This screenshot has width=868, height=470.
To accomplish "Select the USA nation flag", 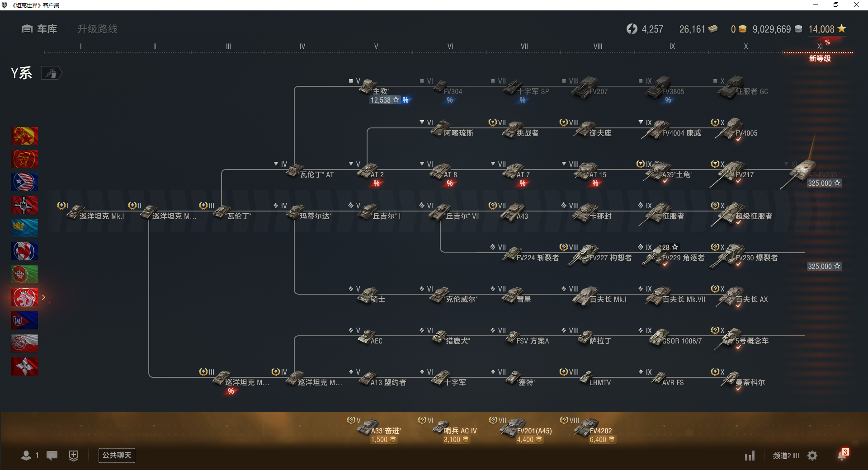I will pyautogui.click(x=24, y=182).
